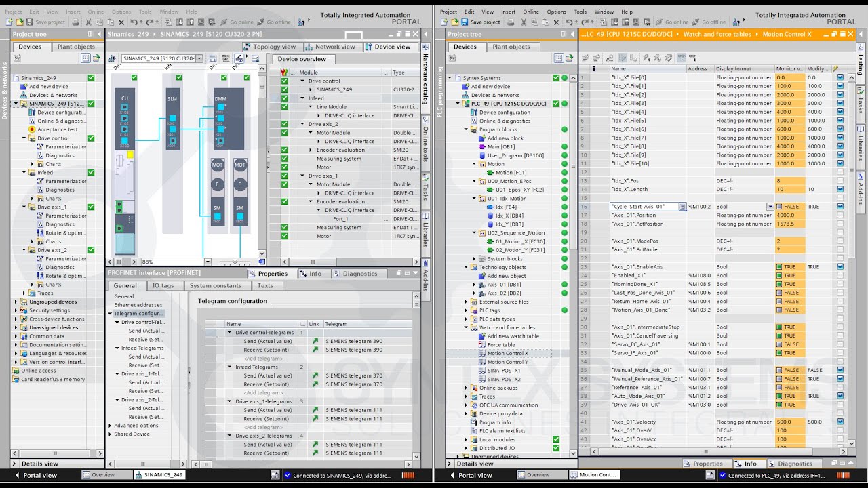Click the SLM line module in device view
The height and width of the screenshot is (488, 868).
172,119
